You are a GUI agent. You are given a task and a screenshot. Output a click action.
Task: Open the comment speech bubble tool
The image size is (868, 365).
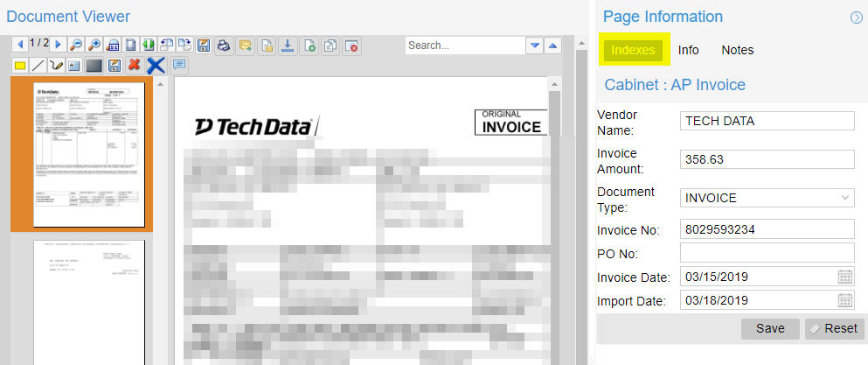(179, 66)
